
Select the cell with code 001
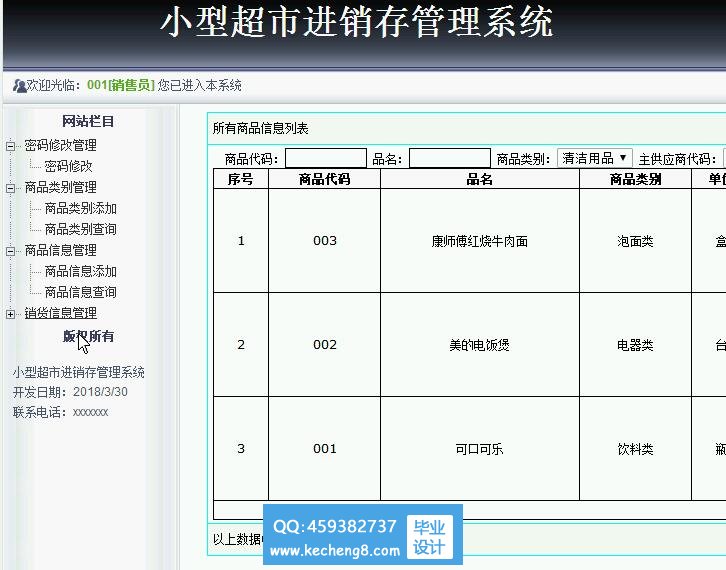(325, 449)
